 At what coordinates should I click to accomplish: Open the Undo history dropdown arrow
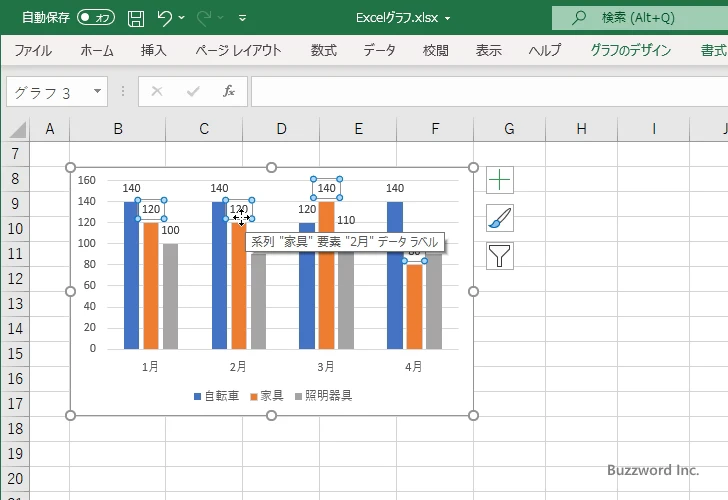[182, 18]
